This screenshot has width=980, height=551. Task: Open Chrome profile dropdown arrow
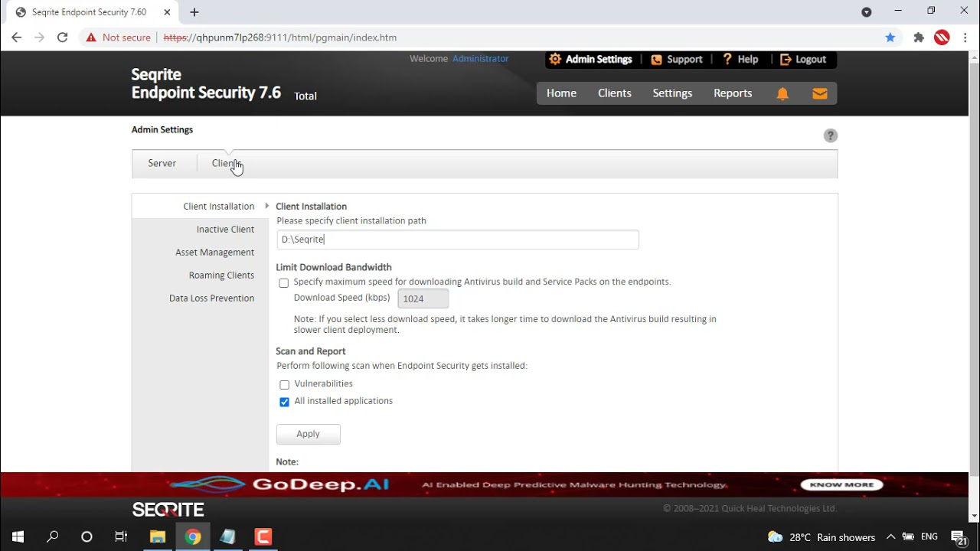(x=867, y=12)
